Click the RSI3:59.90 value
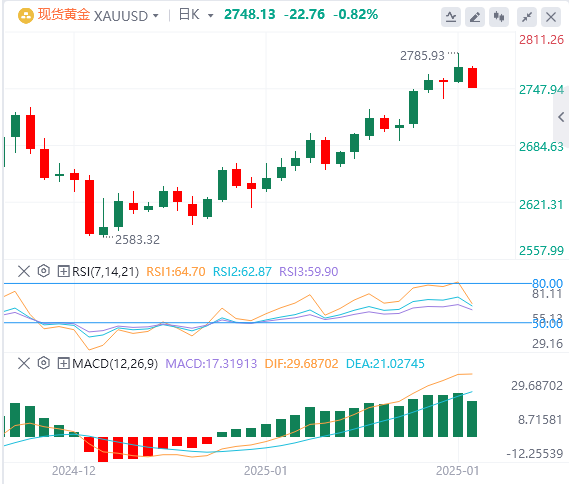Viewport: 569px width, 484px height. point(308,271)
